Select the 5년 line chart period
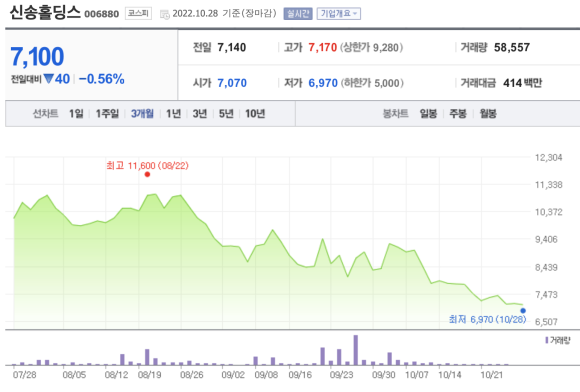The height and width of the screenshot is (392, 580). [x=226, y=114]
